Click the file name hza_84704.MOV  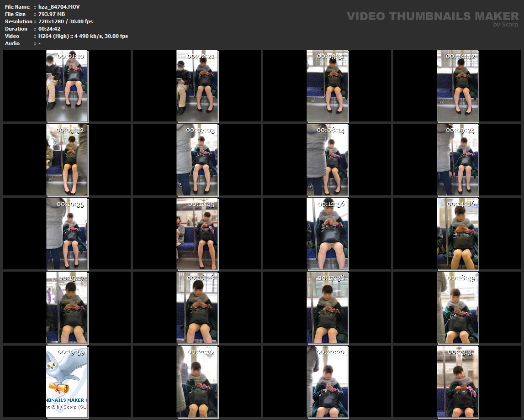point(59,7)
